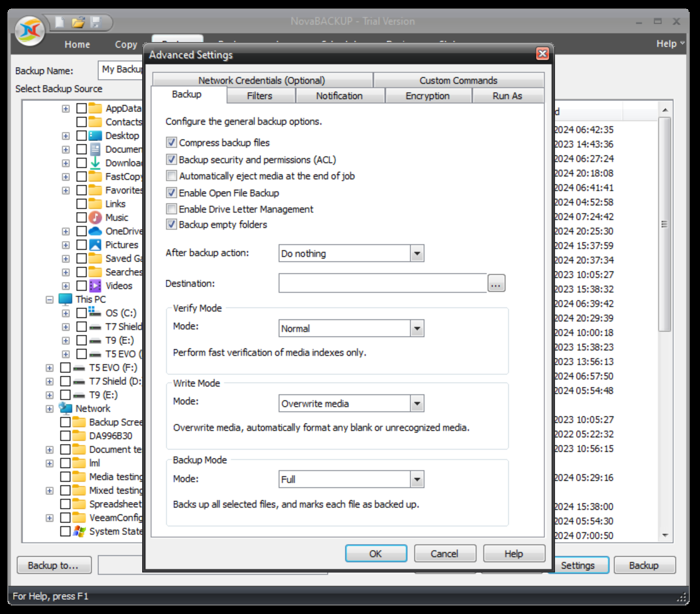Screen dimensions: 700x614
Task: Expand the T5 EVO (F:) drive node
Action: coord(49,368)
